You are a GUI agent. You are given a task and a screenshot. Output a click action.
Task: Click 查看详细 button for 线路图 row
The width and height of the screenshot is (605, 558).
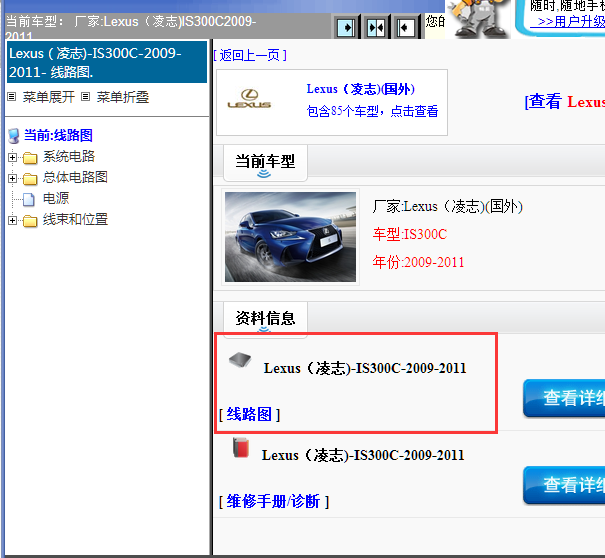tap(564, 398)
